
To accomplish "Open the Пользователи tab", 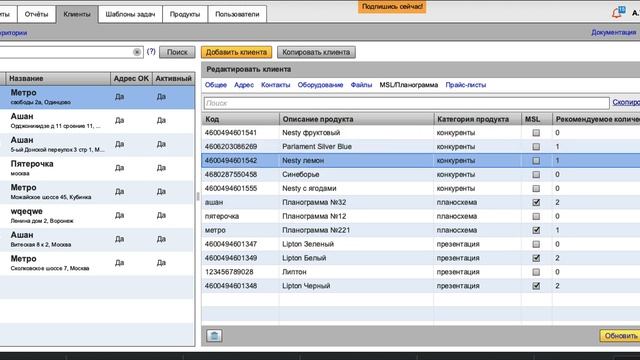I will [x=237, y=14].
